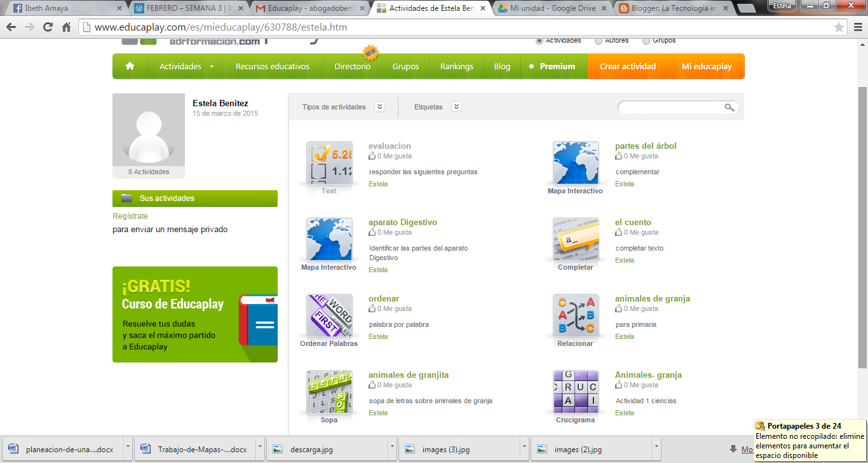The width and height of the screenshot is (868, 463).
Task: Expand the Tipos de actividades filter
Action: [379, 107]
